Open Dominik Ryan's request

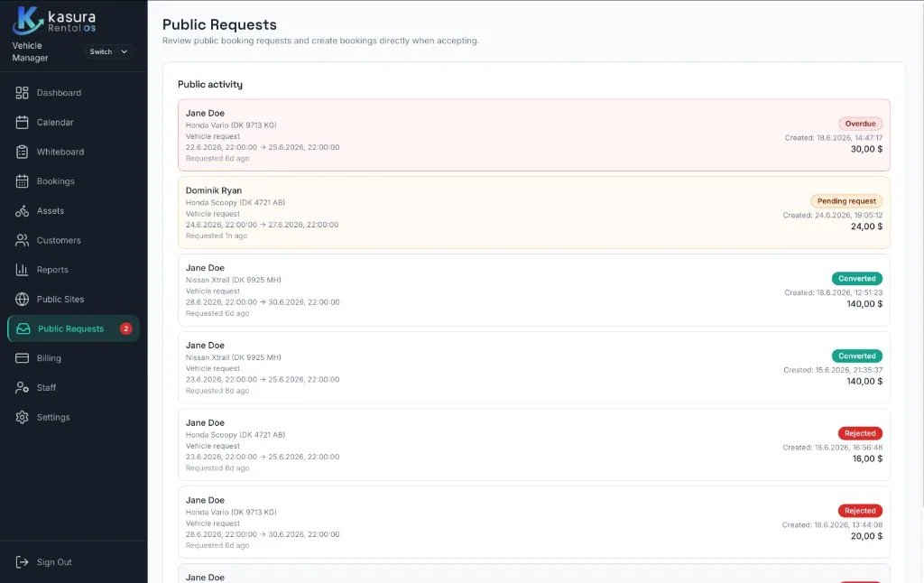click(534, 213)
